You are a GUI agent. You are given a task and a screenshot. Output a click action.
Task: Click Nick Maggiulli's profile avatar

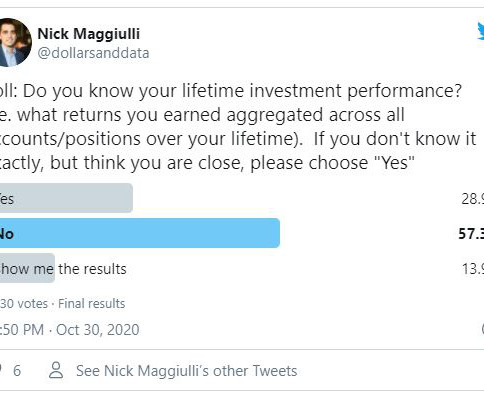pos(15,42)
